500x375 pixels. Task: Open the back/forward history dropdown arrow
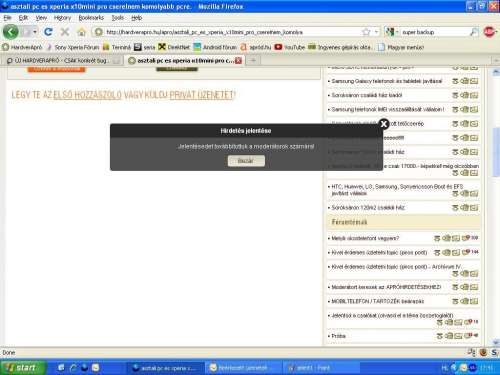pyautogui.click(x=35, y=32)
